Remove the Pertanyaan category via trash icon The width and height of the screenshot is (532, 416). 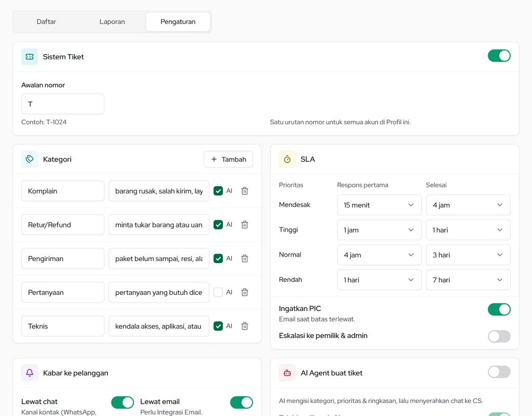coord(245,292)
